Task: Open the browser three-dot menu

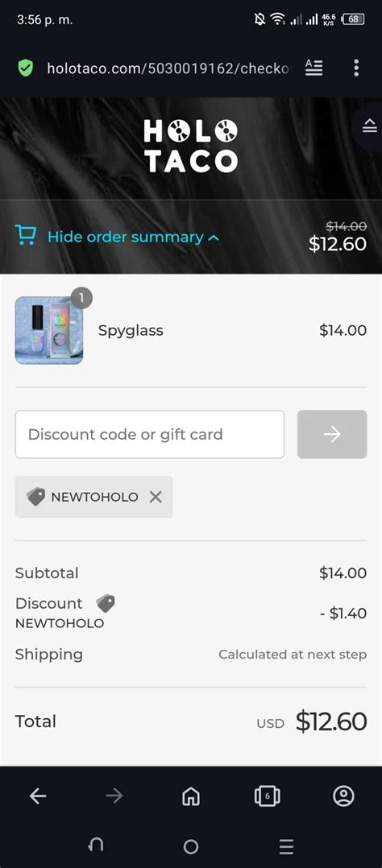Action: pos(356,68)
